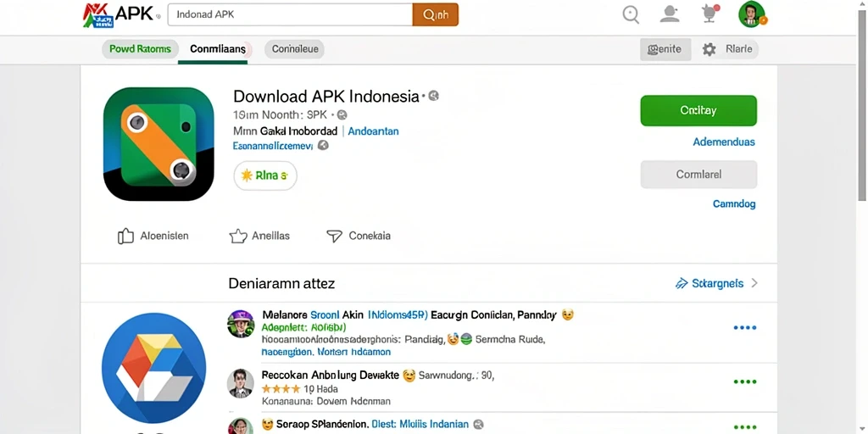Click the Conekaia share icon

pos(334,236)
